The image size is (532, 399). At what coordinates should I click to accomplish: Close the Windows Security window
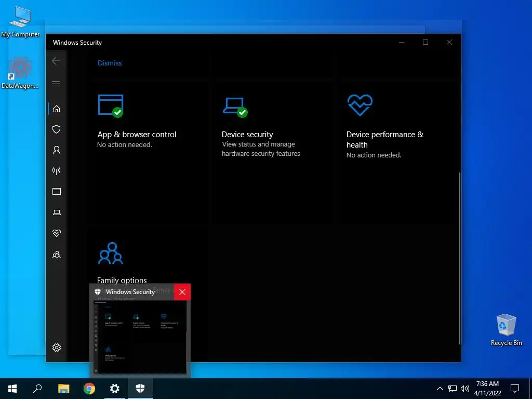[449, 43]
